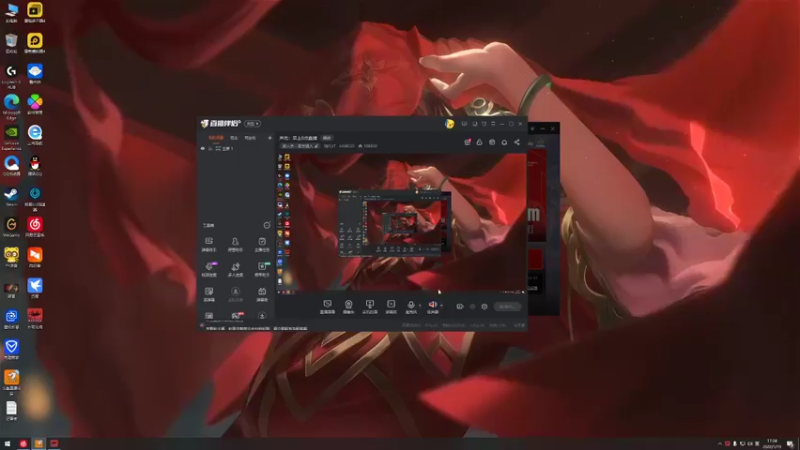Click the download-arrow tool in the toolbox
Viewport: 800px width, 450px height.
[x=262, y=316]
